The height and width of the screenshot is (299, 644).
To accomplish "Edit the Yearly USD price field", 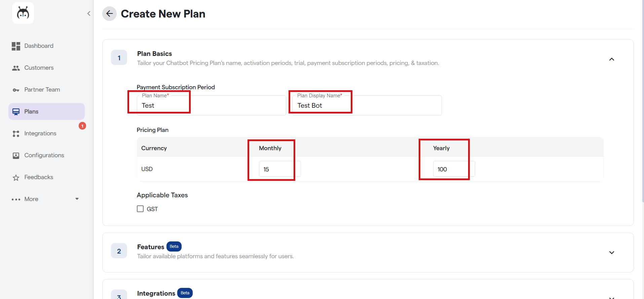I will [454, 169].
